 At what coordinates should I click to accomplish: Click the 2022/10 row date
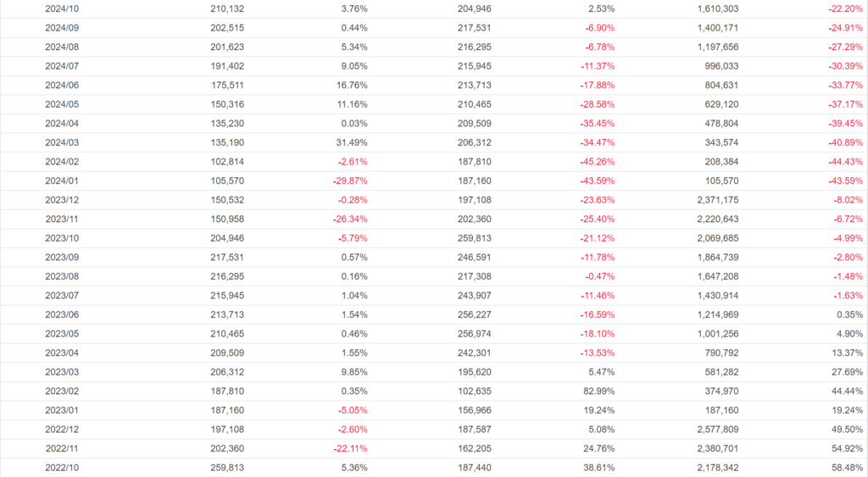pyautogui.click(x=62, y=468)
